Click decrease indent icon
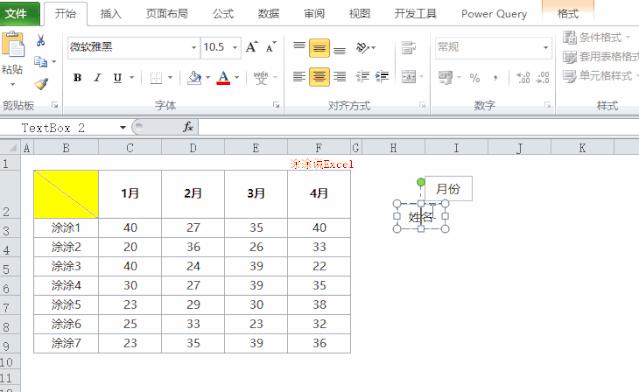 pos(362,77)
